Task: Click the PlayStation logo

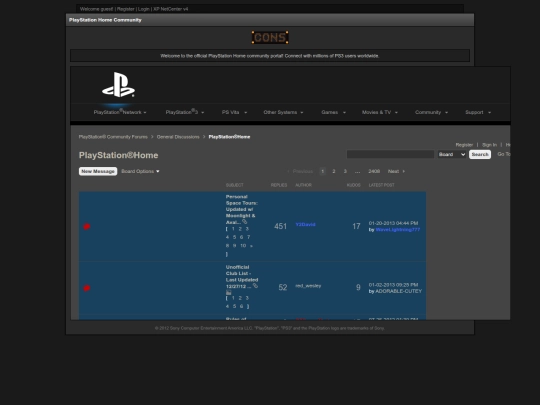Action: [x=118, y=85]
